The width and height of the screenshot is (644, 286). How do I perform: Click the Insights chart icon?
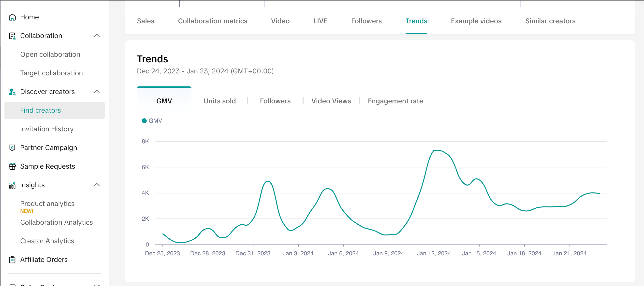point(12,185)
